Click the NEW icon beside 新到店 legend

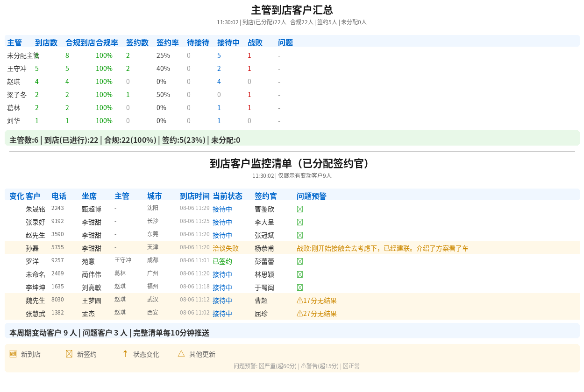tap(13, 354)
